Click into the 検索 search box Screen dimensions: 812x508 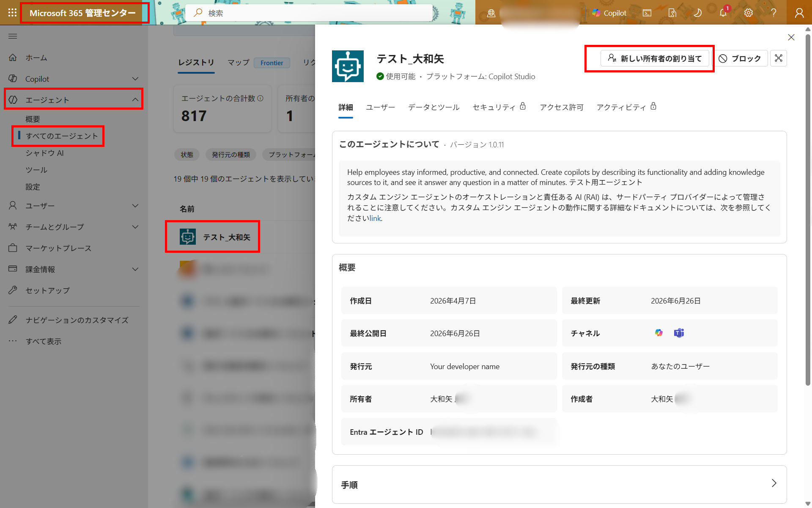pos(309,13)
